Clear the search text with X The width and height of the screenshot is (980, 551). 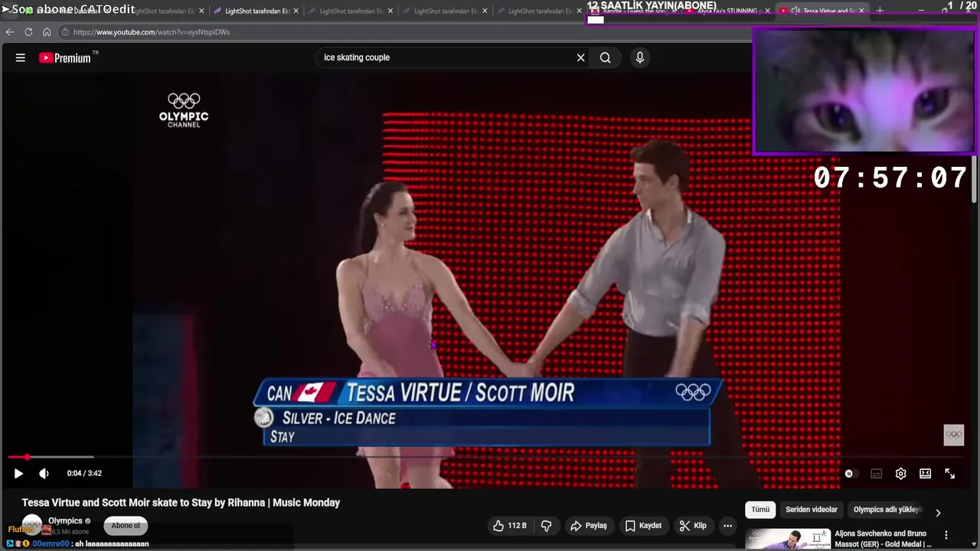580,57
